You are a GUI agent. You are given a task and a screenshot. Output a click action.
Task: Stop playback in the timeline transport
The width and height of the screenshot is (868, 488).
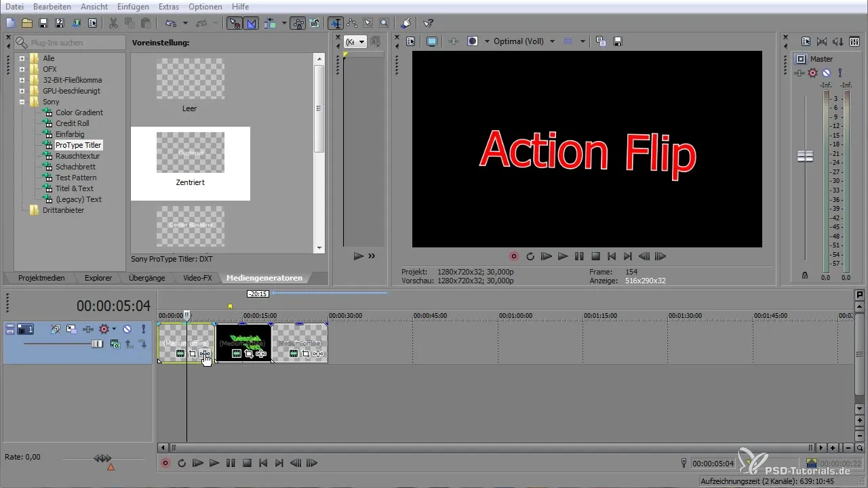click(248, 464)
